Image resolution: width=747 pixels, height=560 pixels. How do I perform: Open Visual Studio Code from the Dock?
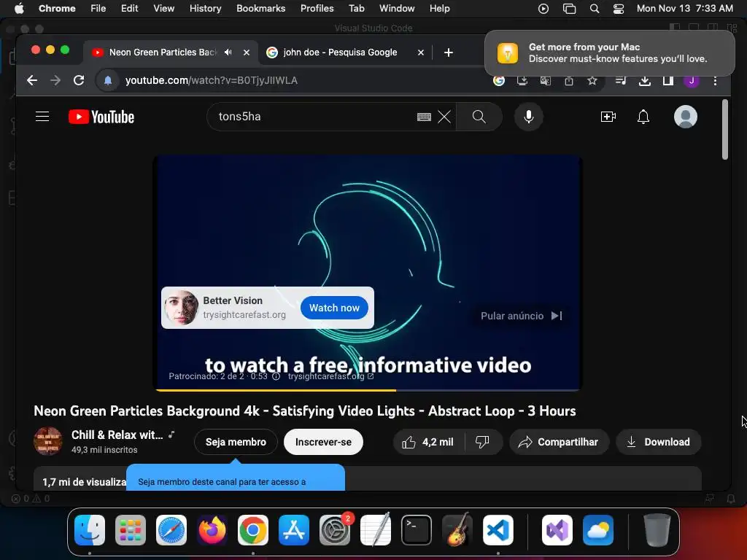point(498,529)
